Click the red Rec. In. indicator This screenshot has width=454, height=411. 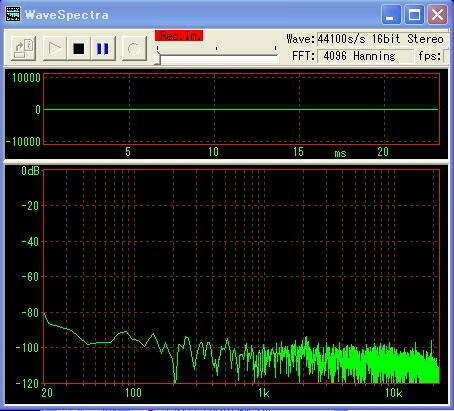pos(179,36)
